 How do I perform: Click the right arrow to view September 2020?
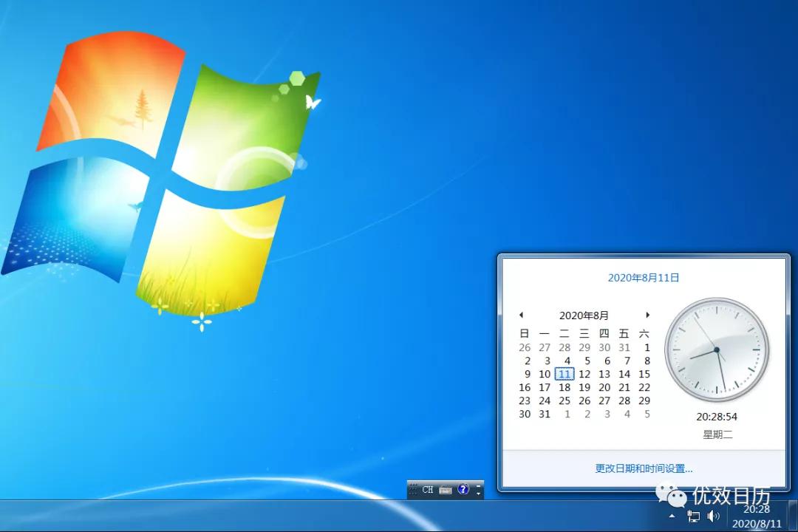[648, 316]
